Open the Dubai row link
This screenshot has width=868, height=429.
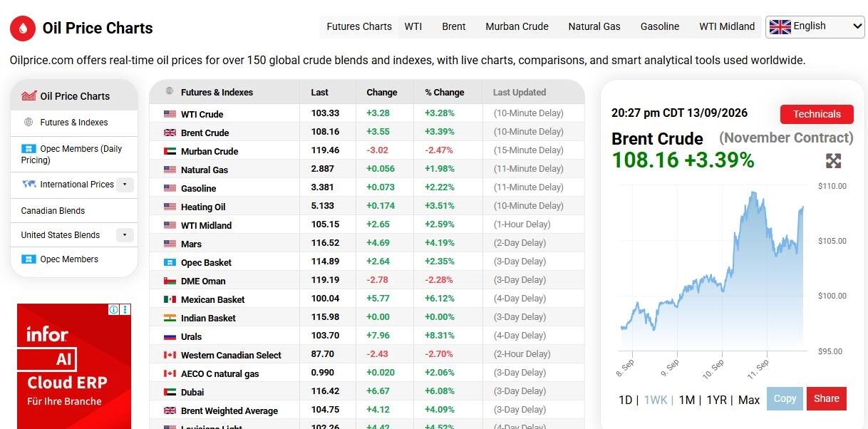192,392
